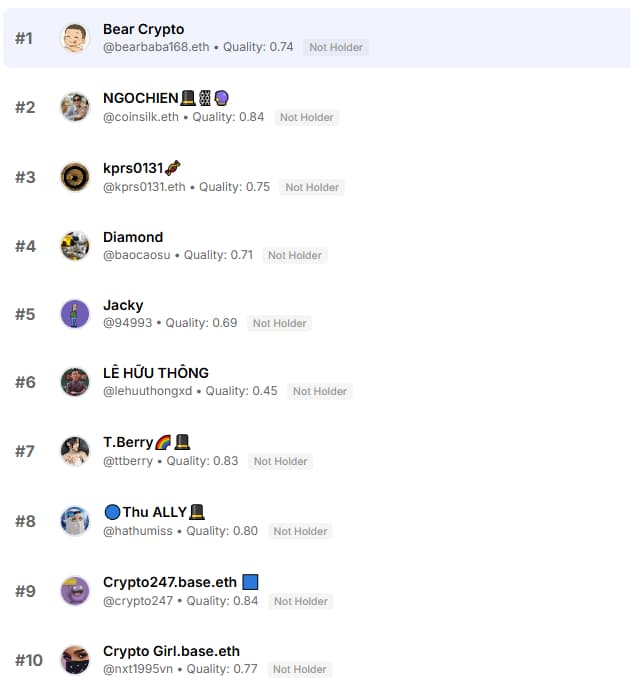Click the @coinsilk.eth handle
This screenshot has height=682, width=631.
tap(141, 117)
